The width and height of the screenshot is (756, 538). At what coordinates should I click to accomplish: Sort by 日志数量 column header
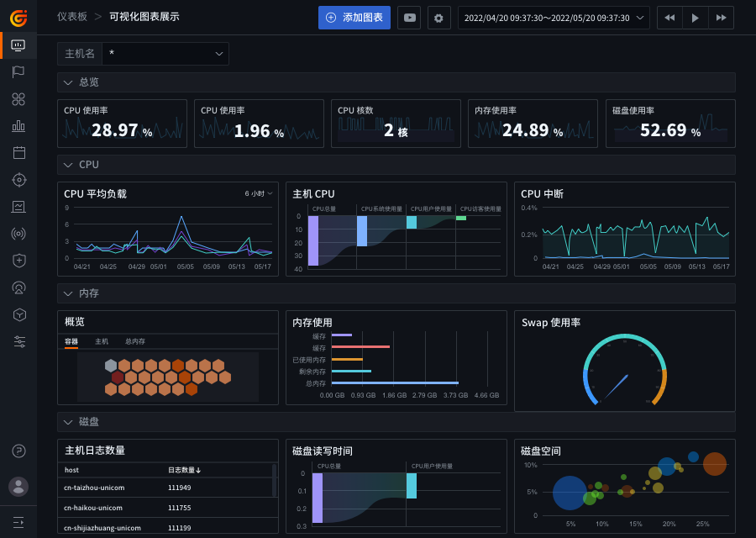pyautogui.click(x=184, y=470)
